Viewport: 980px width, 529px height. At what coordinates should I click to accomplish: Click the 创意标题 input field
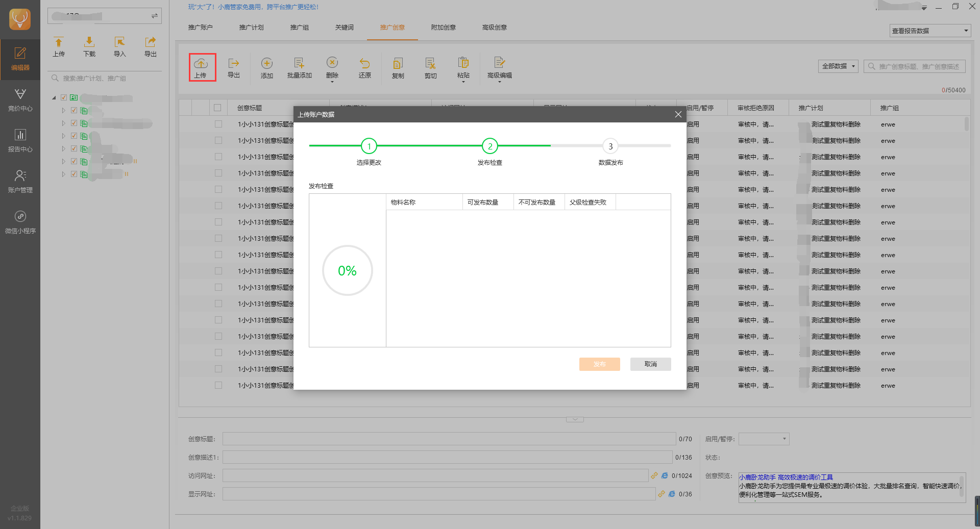(449, 439)
